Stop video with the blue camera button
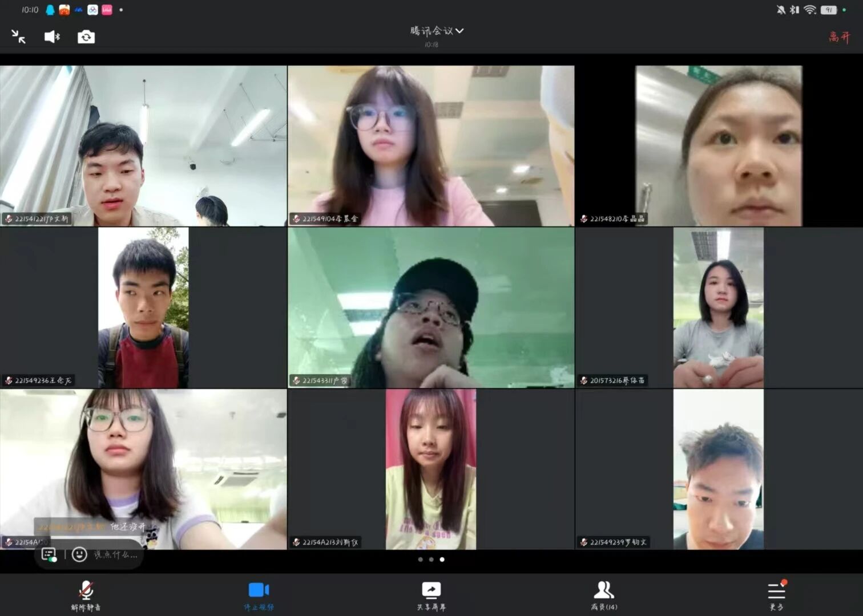Viewport: 863px width, 616px height. click(259, 595)
